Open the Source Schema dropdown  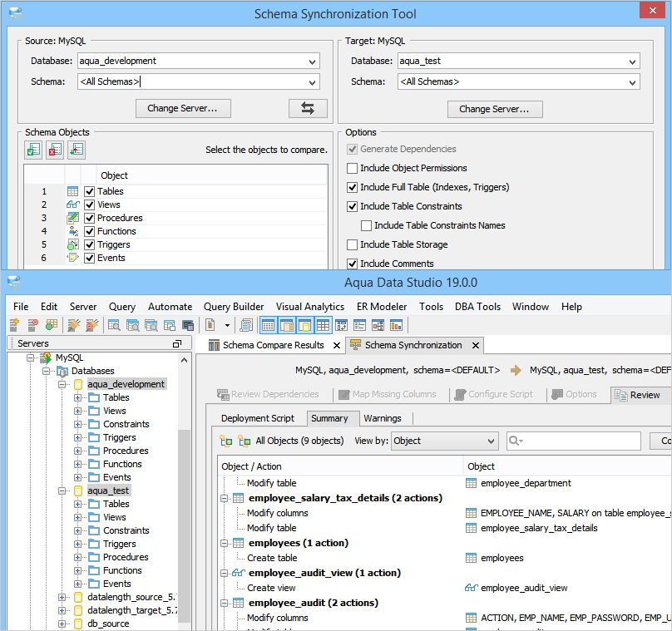pyautogui.click(x=313, y=81)
